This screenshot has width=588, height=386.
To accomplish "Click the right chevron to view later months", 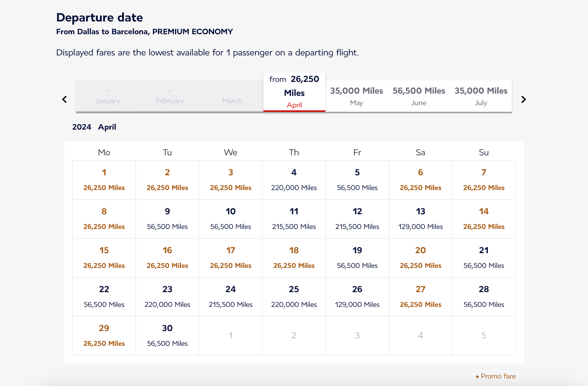I will coord(523,99).
